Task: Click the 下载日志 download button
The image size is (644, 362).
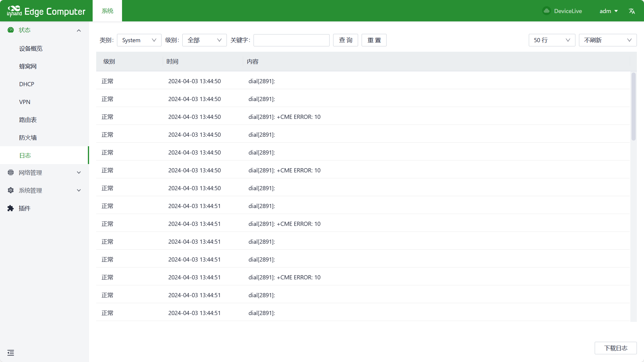Action: (616, 348)
